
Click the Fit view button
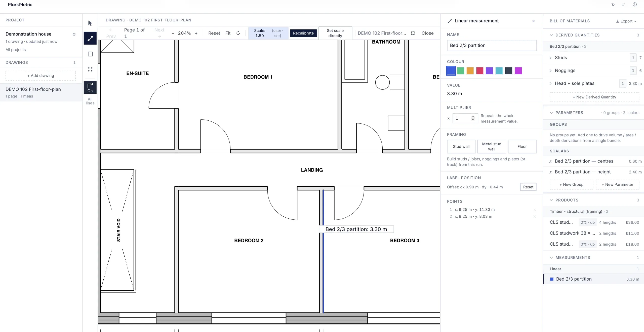228,33
